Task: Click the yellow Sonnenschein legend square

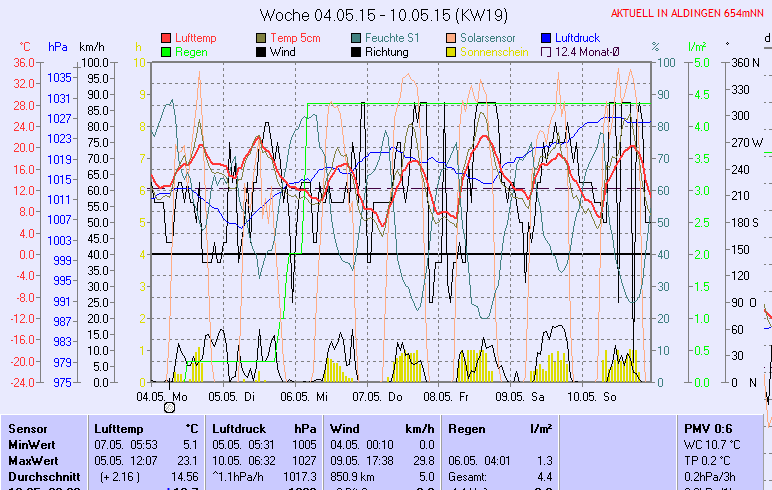Action: tap(452, 51)
